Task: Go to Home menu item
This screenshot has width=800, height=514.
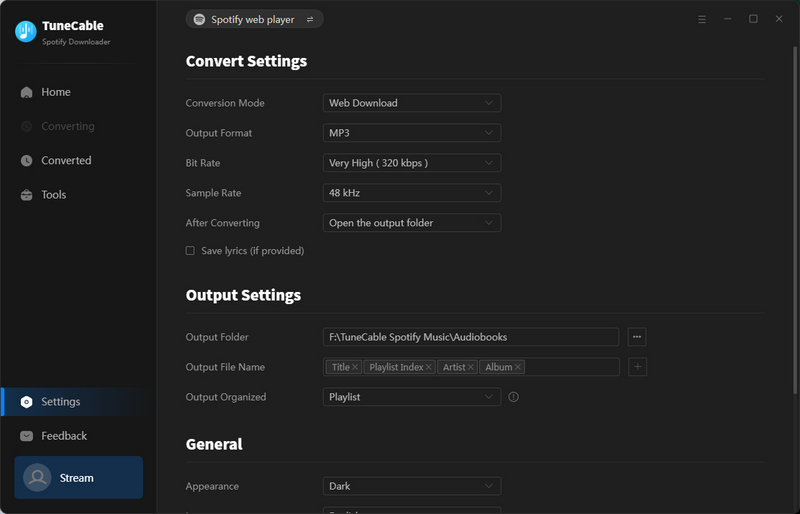Action: (x=56, y=92)
